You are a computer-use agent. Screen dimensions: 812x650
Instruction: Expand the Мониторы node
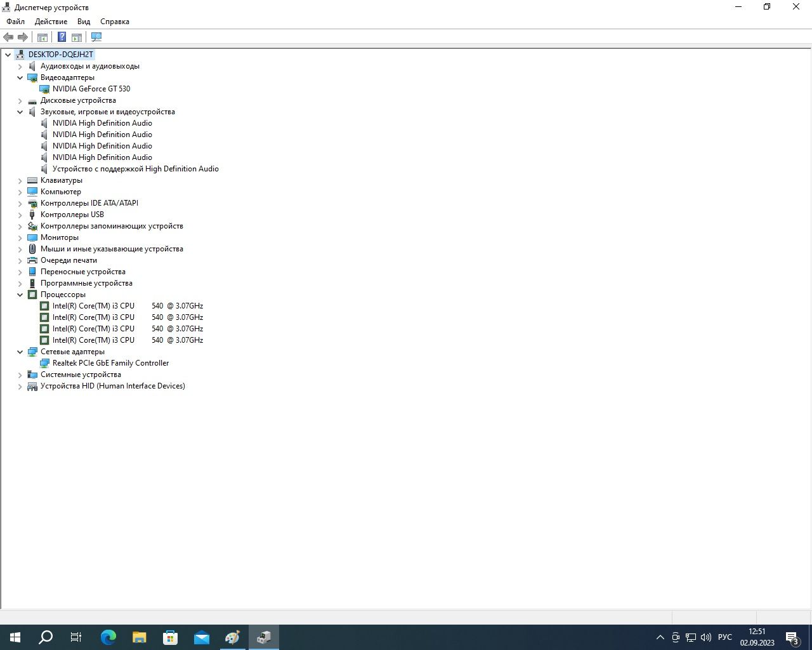point(20,237)
